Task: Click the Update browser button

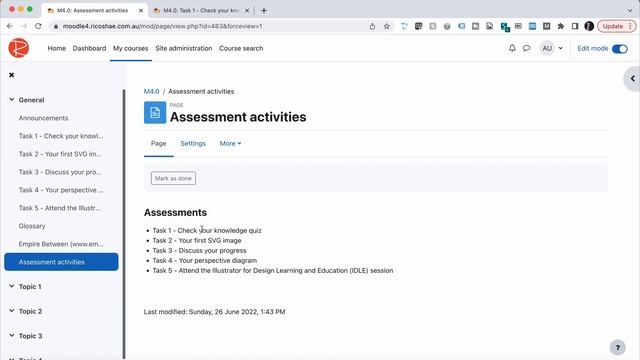Action: click(x=616, y=26)
